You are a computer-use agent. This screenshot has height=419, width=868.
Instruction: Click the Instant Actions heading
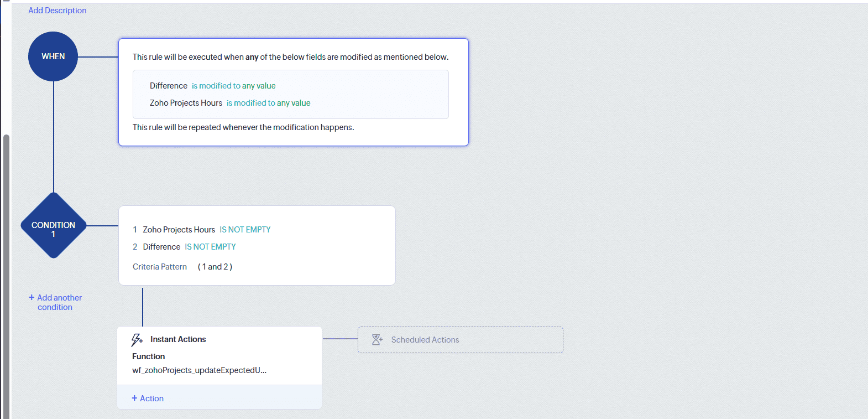click(178, 339)
